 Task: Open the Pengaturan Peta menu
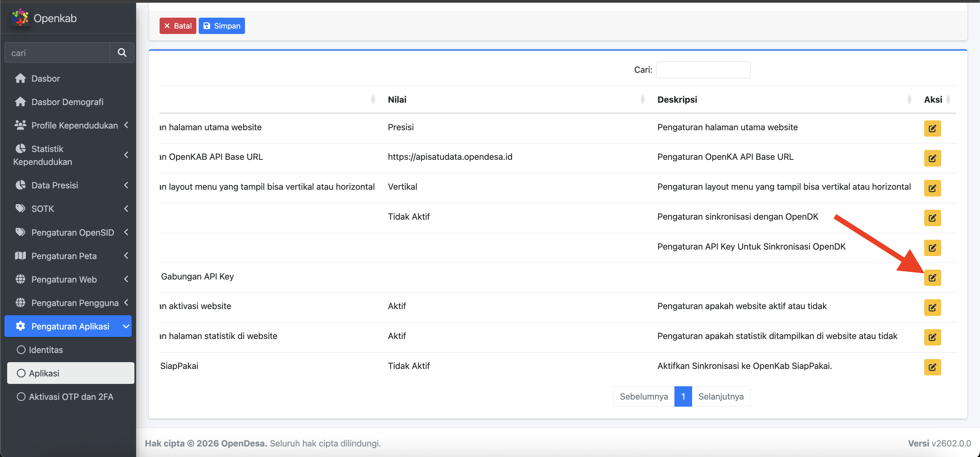tap(64, 256)
